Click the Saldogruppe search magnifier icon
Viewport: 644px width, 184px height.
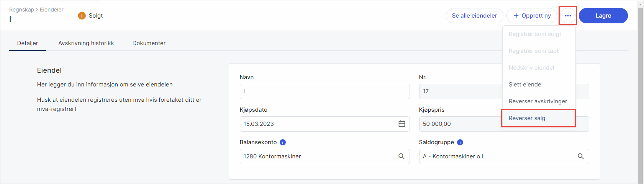[x=581, y=156]
